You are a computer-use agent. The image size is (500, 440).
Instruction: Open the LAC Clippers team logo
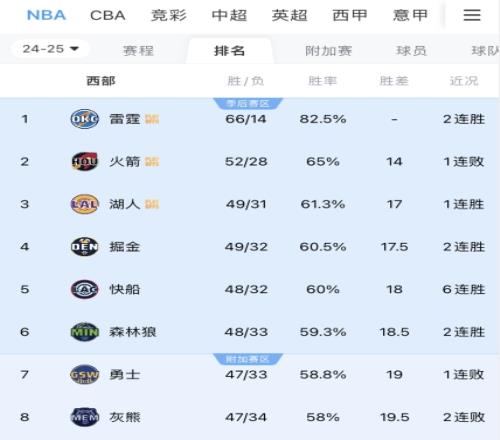[85, 289]
